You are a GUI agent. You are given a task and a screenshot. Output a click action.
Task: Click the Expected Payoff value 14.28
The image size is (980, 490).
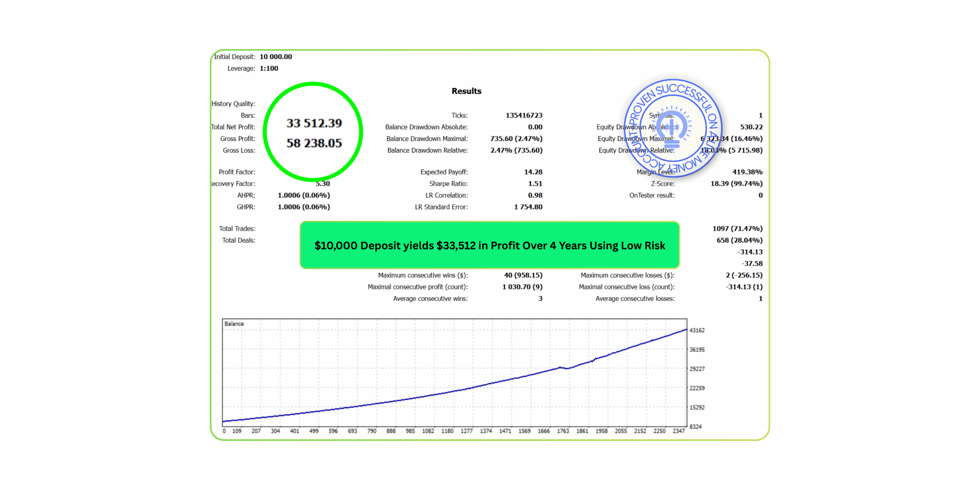pyautogui.click(x=533, y=172)
